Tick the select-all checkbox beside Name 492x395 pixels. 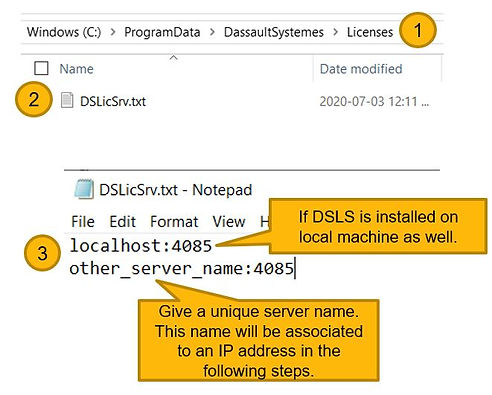[41, 68]
